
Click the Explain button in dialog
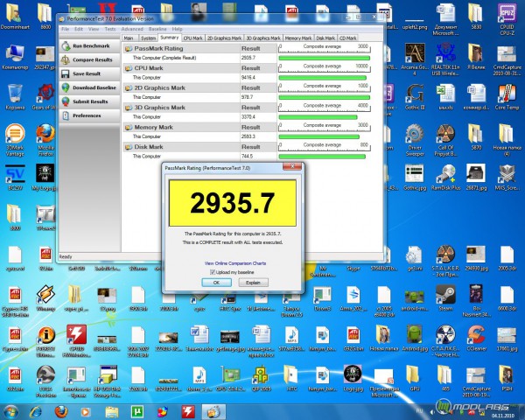253,283
